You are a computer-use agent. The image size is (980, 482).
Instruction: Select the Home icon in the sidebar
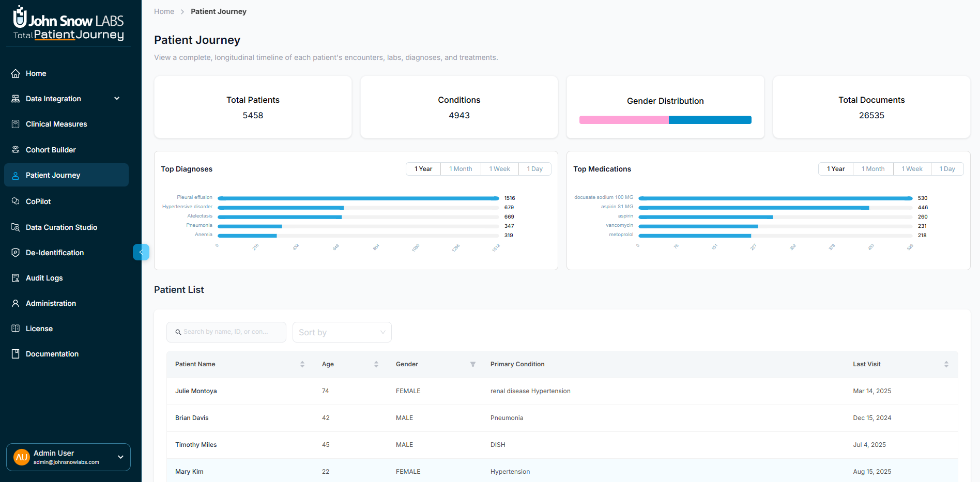(x=16, y=73)
